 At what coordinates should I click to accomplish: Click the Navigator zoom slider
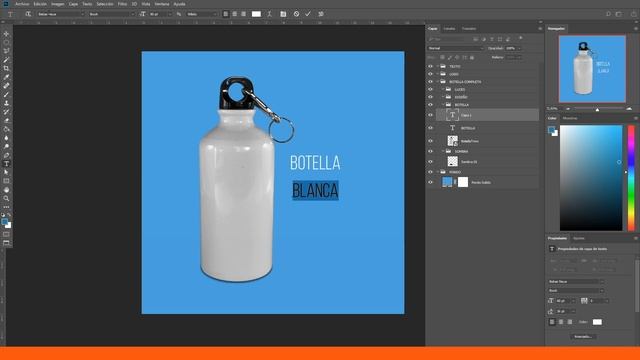pyautogui.click(x=598, y=109)
